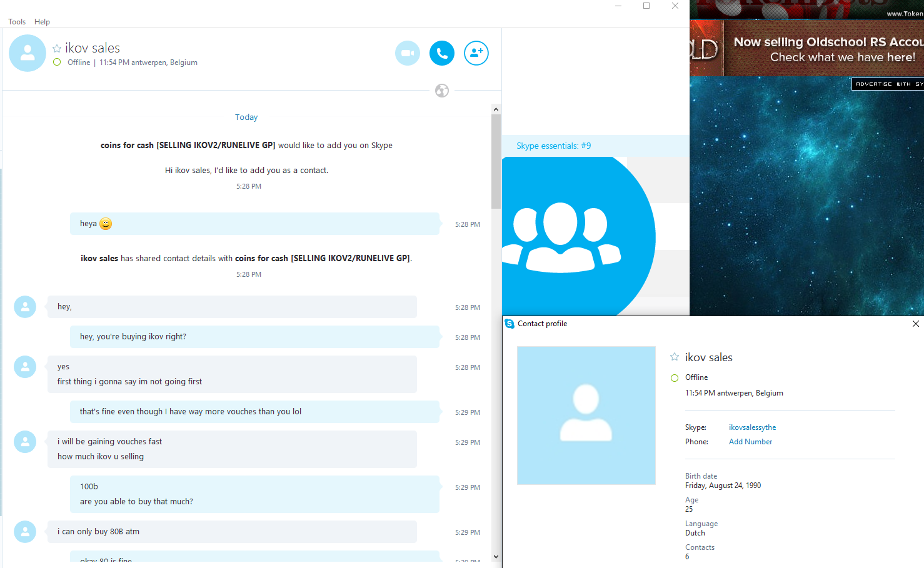Click the 'that's fine even though I have way more vouches' message
The width and height of the screenshot is (924, 568).
pyautogui.click(x=255, y=412)
